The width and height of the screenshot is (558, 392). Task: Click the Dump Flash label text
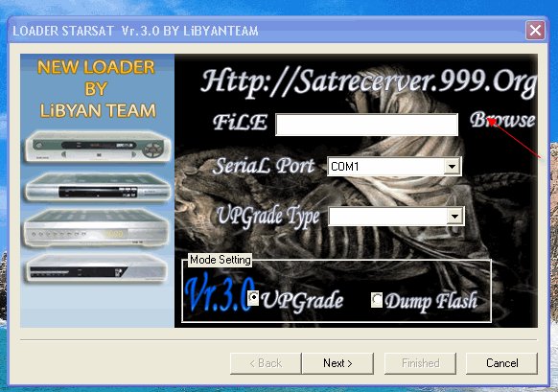coord(430,301)
